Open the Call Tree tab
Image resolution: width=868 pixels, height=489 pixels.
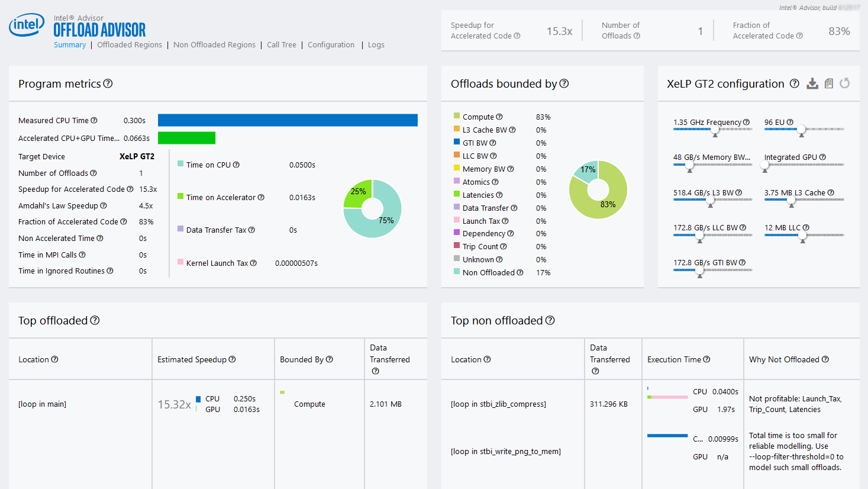coord(281,45)
